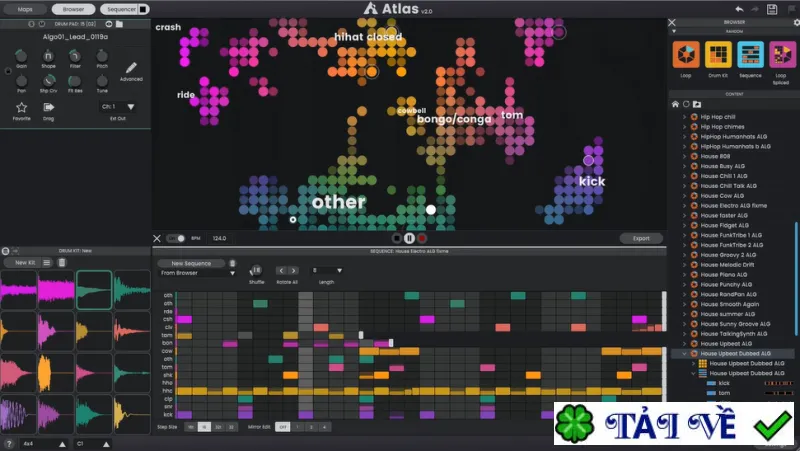Click the Random Sequence icon

[x=750, y=55]
